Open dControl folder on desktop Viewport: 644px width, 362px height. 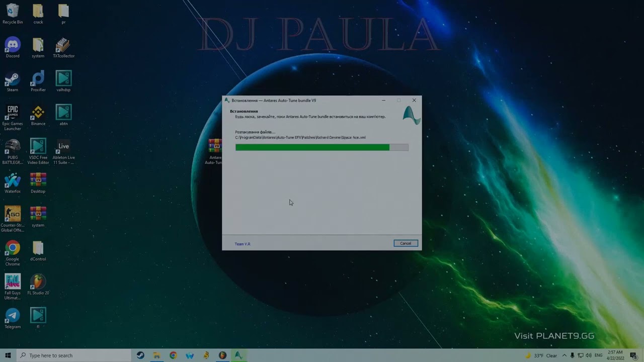tap(38, 250)
